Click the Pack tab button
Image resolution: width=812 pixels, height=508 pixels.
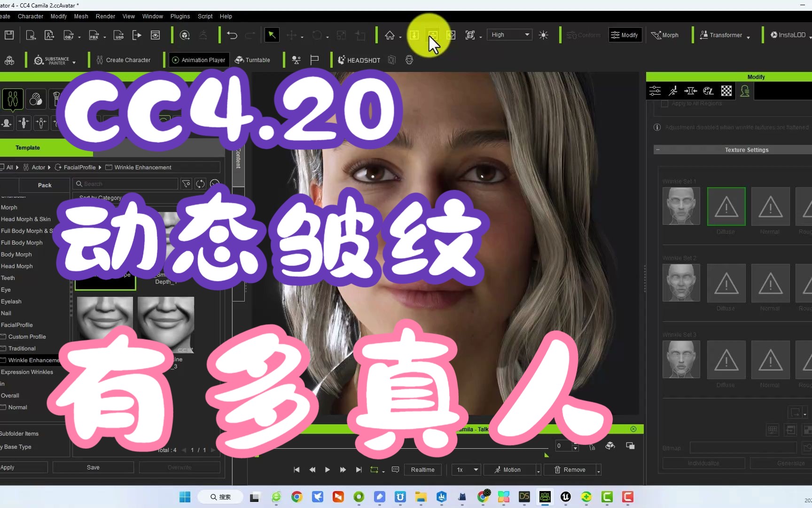click(45, 185)
